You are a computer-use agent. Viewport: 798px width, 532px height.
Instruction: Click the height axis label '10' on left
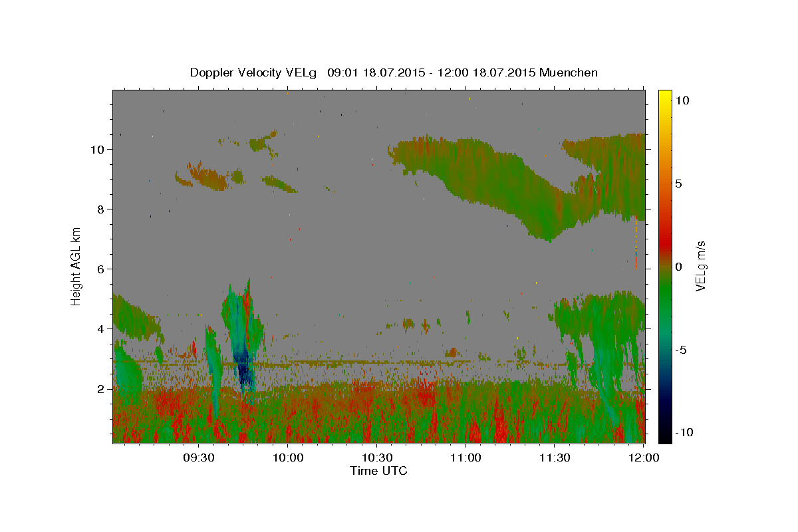click(x=97, y=150)
